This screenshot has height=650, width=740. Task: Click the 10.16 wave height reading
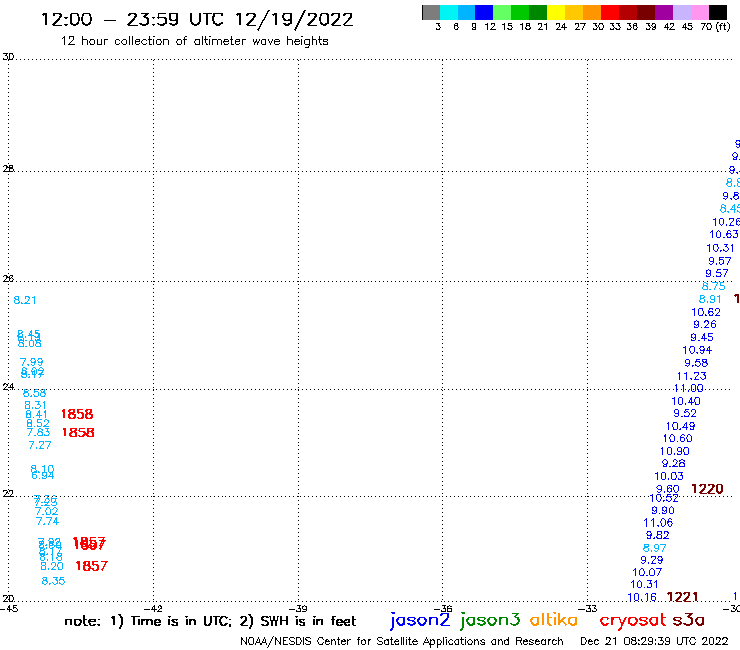coord(642,598)
